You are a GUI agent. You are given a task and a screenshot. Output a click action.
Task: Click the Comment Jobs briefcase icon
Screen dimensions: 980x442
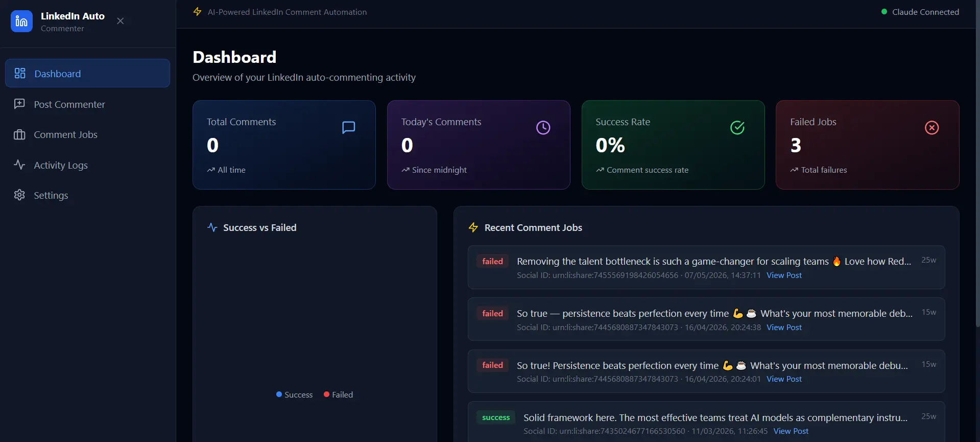pyautogui.click(x=19, y=134)
